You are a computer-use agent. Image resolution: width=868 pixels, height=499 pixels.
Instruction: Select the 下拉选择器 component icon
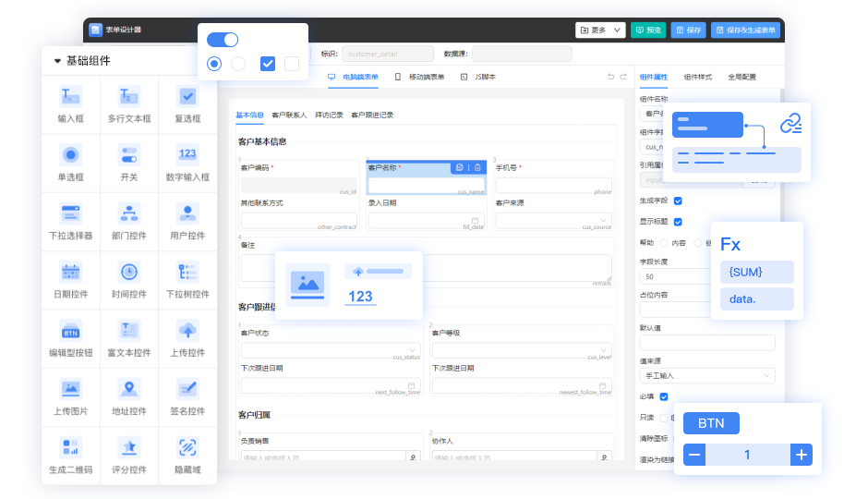tap(71, 213)
